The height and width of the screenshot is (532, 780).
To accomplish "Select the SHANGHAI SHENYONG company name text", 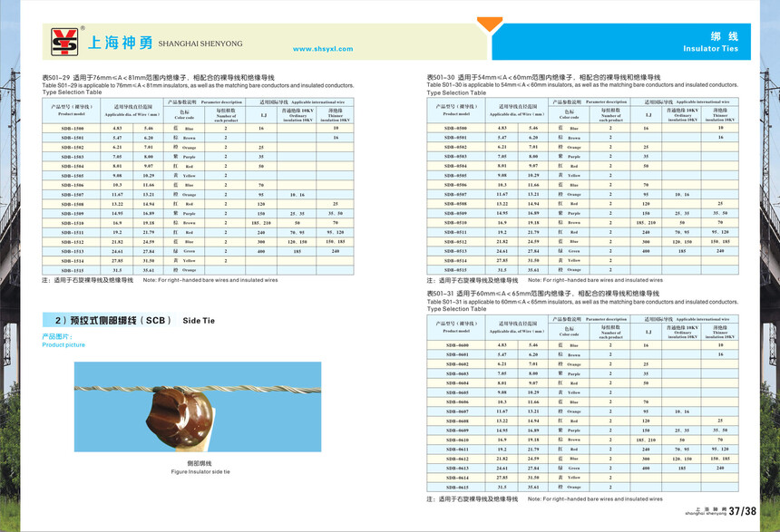I will 200,44.
